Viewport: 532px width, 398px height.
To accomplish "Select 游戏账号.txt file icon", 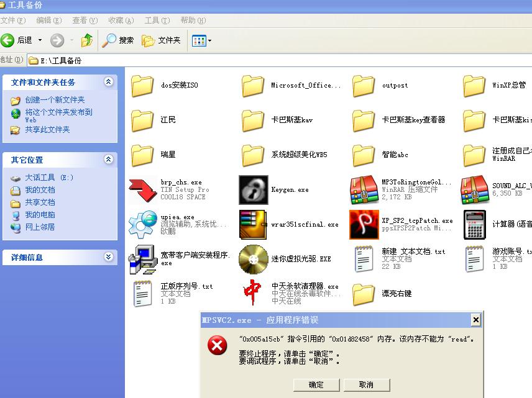I will point(474,260).
